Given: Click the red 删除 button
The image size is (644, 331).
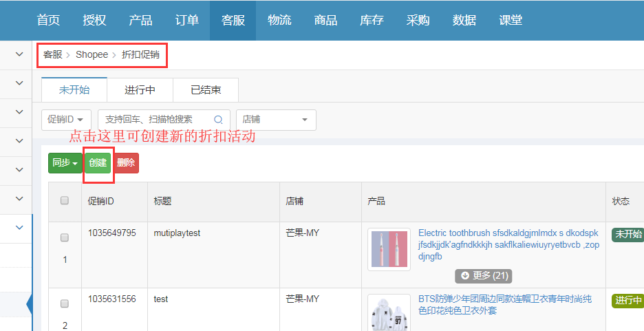Looking at the screenshot, I should tap(126, 163).
